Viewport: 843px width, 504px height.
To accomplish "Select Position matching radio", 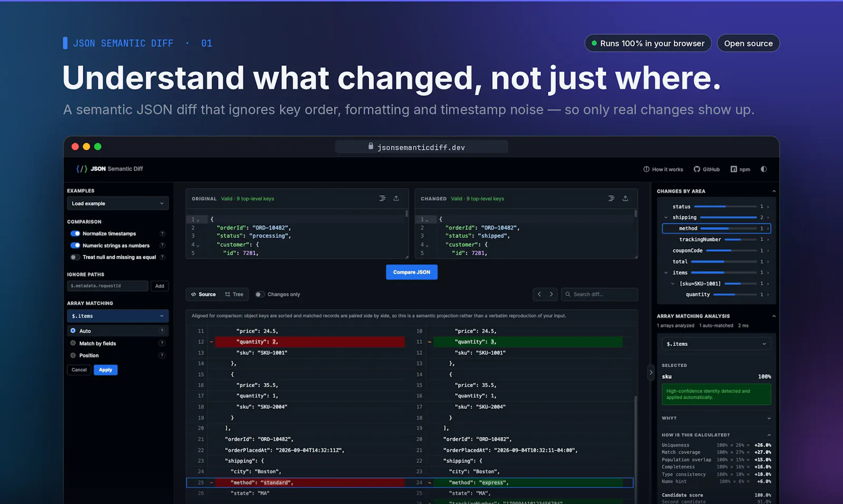I will click(x=73, y=355).
